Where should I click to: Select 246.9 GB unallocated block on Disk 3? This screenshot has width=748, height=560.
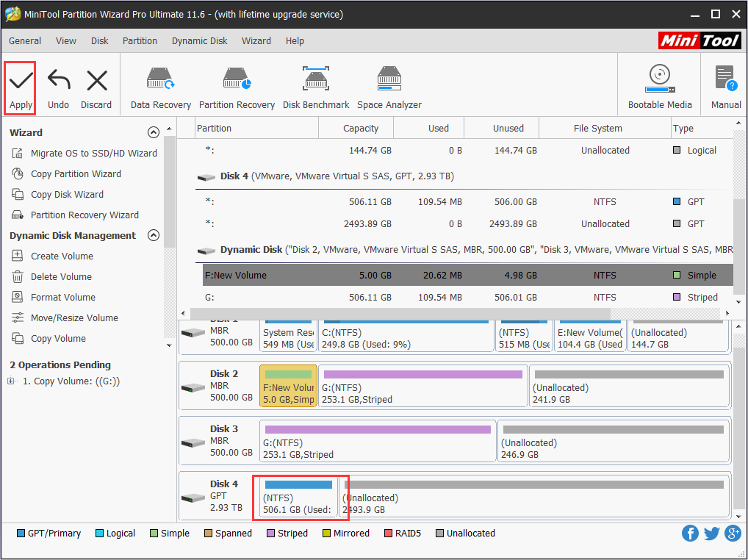point(614,441)
